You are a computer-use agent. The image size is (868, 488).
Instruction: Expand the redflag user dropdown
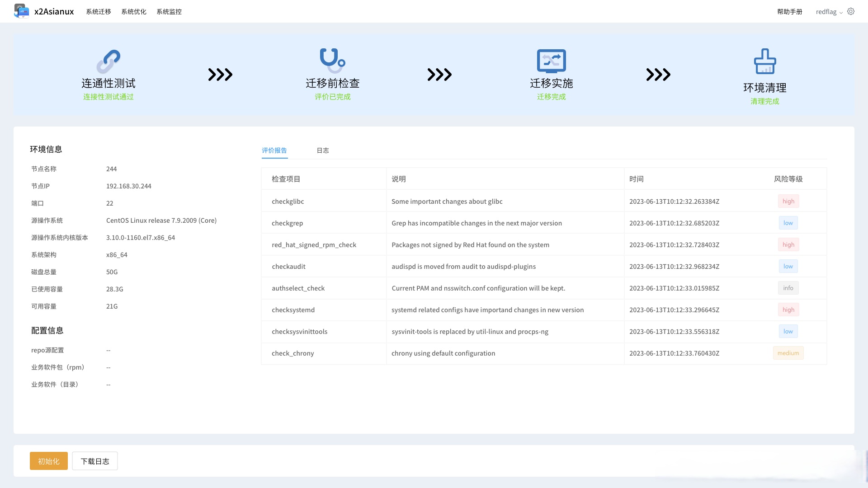830,11
